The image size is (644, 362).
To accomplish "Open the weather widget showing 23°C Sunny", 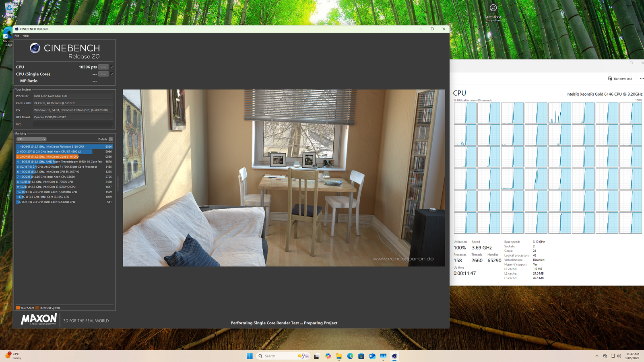I will click(x=13, y=356).
